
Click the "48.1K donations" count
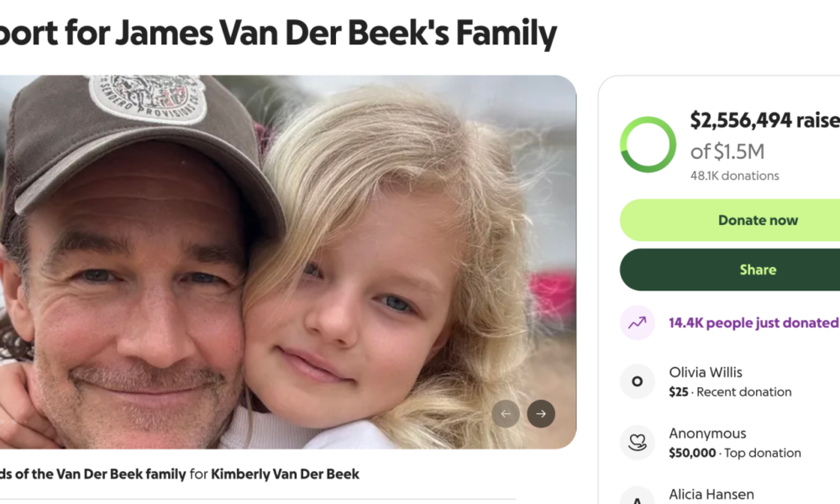pos(734,176)
